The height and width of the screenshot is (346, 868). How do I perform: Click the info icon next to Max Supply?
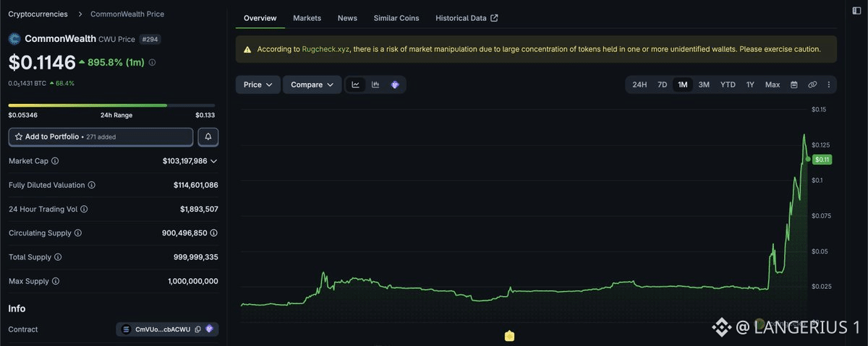point(56,280)
